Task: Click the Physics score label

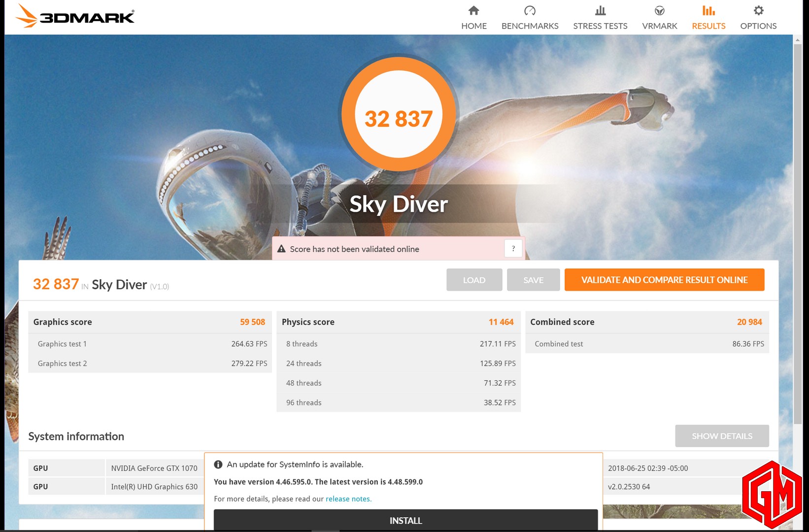Action: coord(308,322)
